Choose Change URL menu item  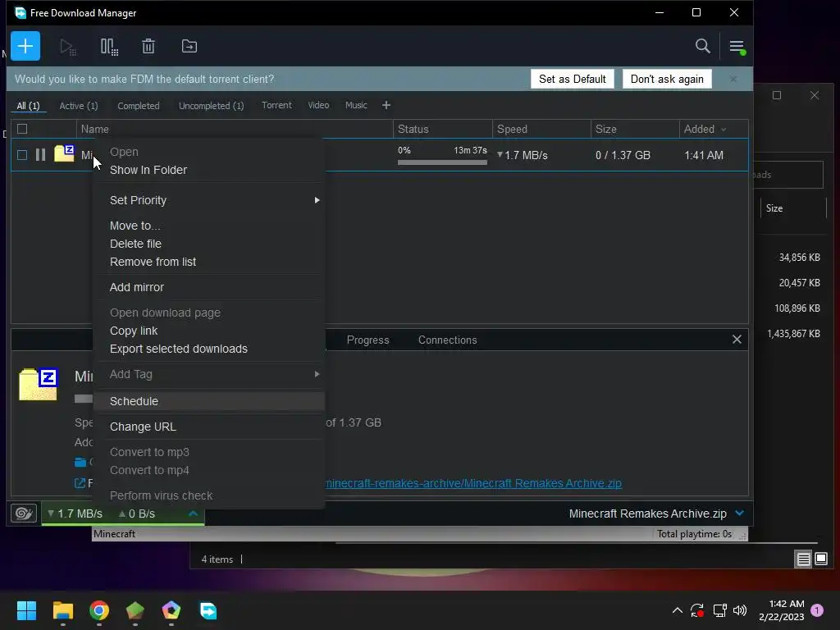click(x=143, y=427)
